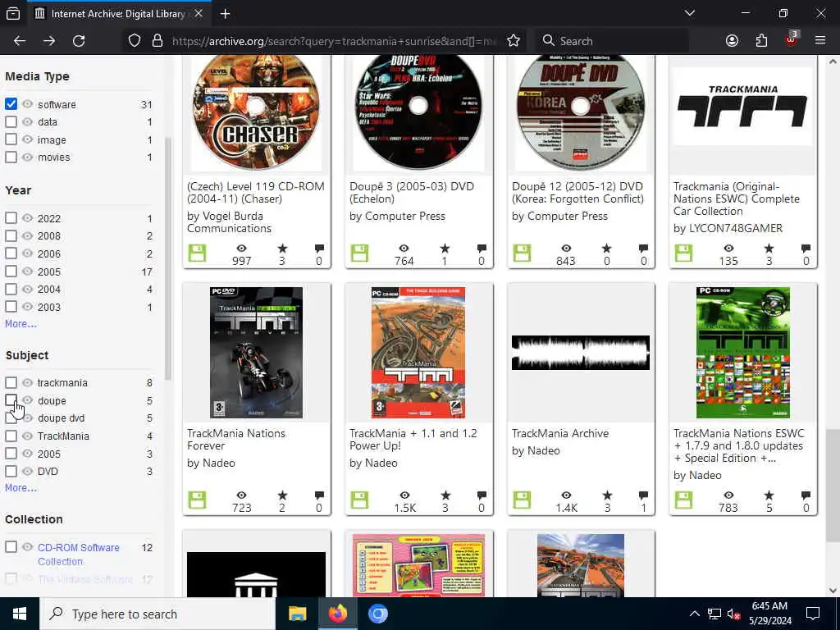Open the Windows Start menu
This screenshot has width=840, height=630.
pyautogui.click(x=20, y=614)
